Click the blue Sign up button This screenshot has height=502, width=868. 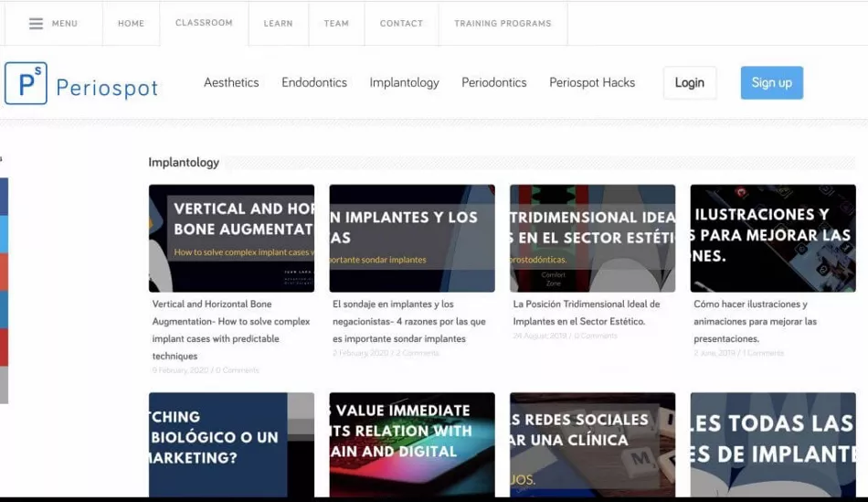pyautogui.click(x=772, y=82)
